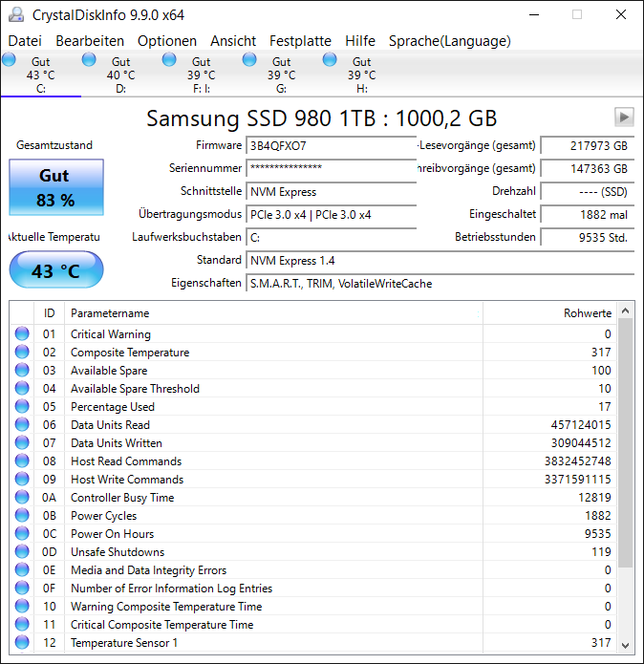The image size is (644, 664).
Task: Click the Gut 83 % health status button
Action: coord(56,187)
